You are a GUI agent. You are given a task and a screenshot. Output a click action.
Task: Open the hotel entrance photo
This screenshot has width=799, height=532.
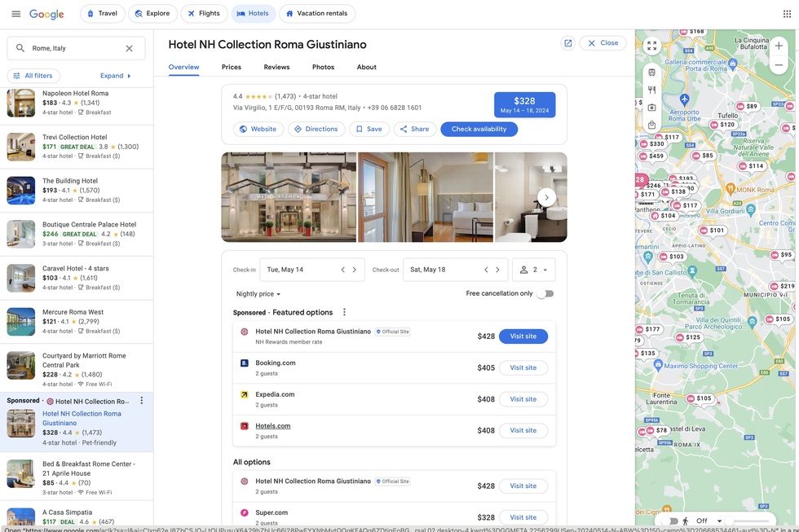click(x=289, y=197)
